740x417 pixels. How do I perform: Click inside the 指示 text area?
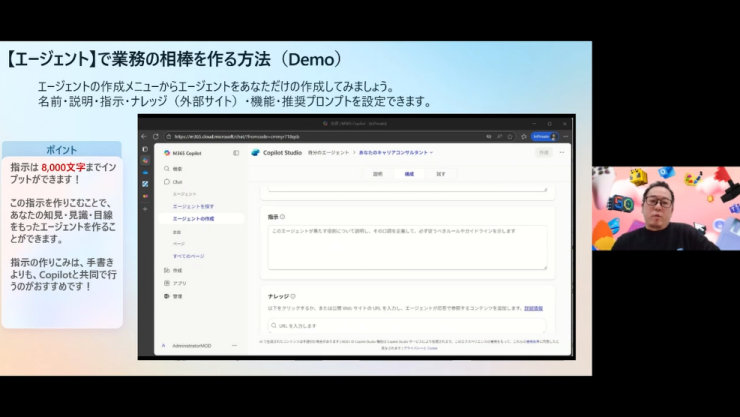407,248
